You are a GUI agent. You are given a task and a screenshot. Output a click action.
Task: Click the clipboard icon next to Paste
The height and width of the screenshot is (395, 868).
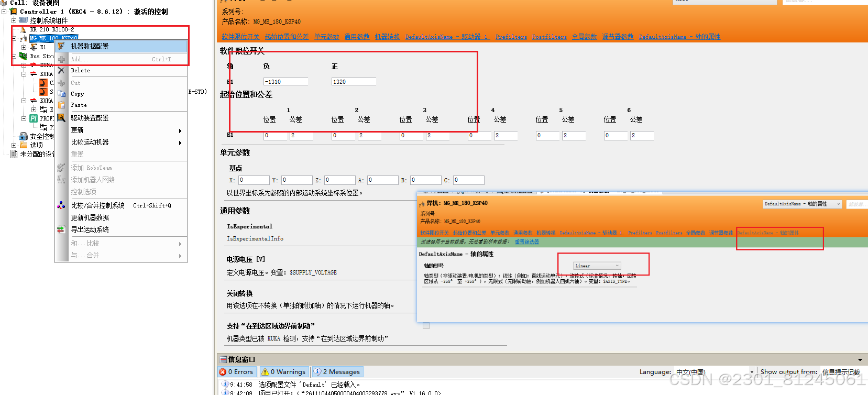coord(61,105)
